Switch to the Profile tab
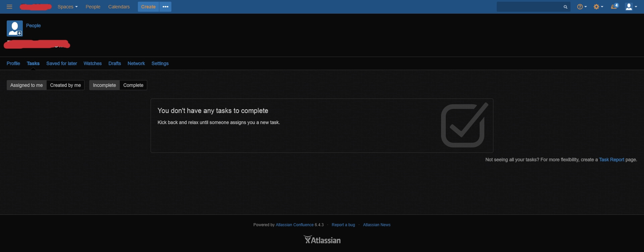The width and height of the screenshot is (644, 252). pos(13,64)
